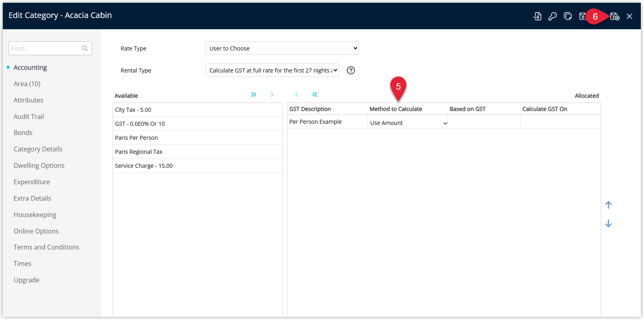Open Online Options section
This screenshot has height=320, width=644.
(x=36, y=231)
